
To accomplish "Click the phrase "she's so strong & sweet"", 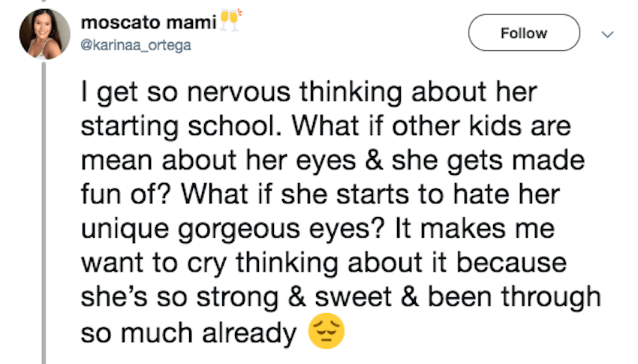I will [236, 298].
